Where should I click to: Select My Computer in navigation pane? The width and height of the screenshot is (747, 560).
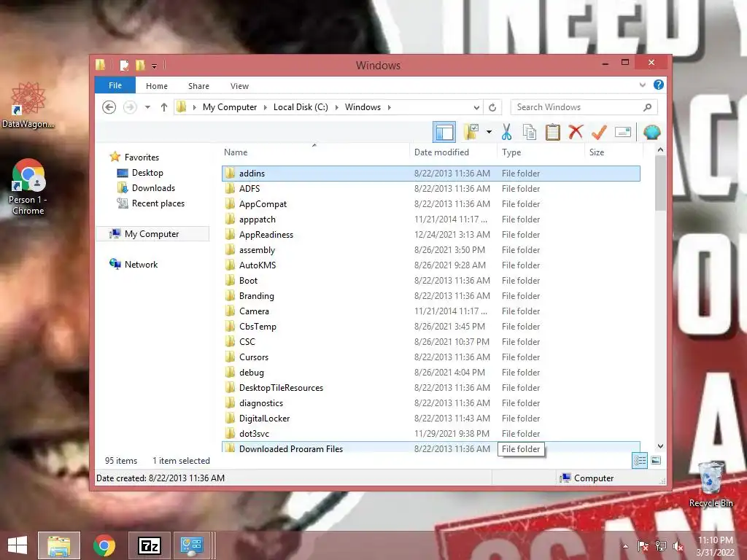click(x=152, y=234)
